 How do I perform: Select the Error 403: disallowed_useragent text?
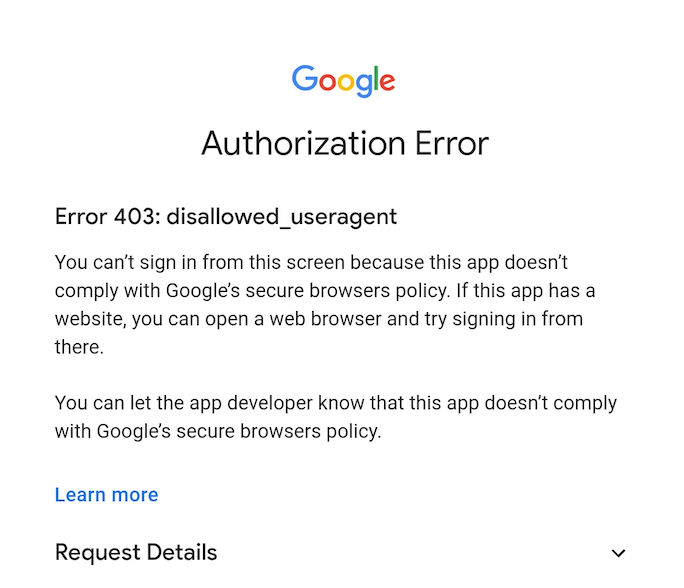[x=226, y=217]
